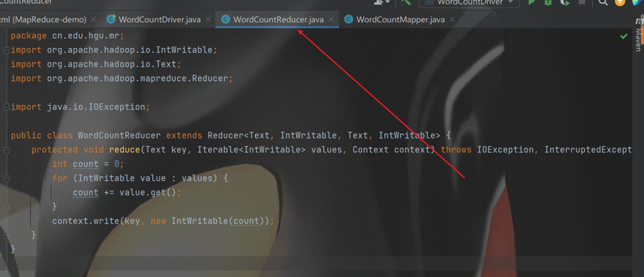The width and height of the screenshot is (644, 277).
Task: Open Search Everywhere magnifier icon
Action: (x=603, y=2)
